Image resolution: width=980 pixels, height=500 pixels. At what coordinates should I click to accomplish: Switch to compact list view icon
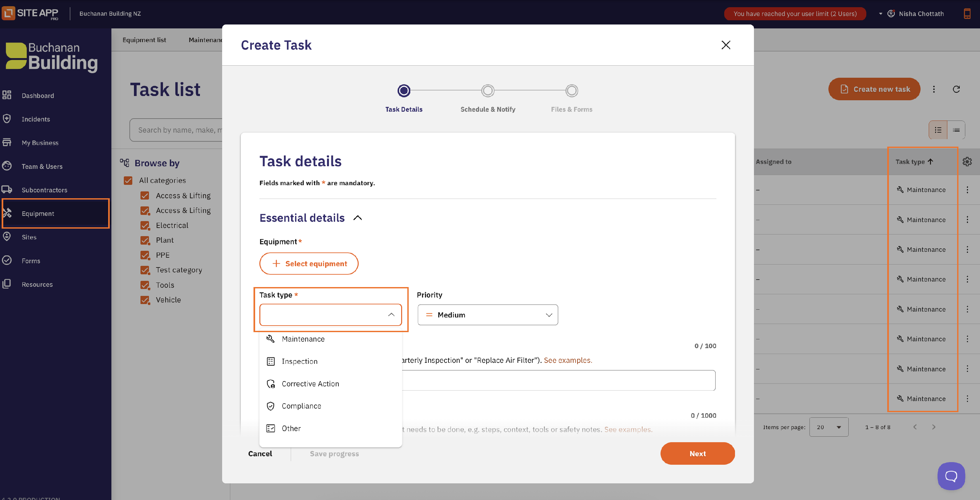[x=956, y=130]
